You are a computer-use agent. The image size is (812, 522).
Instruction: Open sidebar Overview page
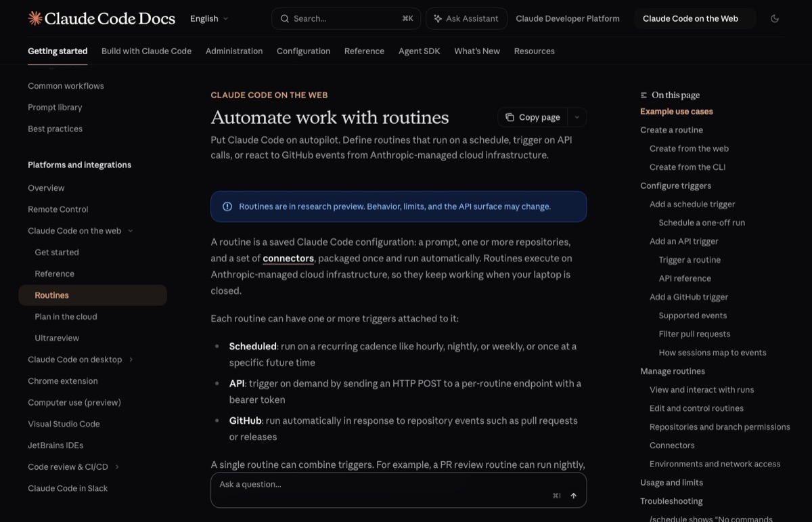pyautogui.click(x=46, y=188)
